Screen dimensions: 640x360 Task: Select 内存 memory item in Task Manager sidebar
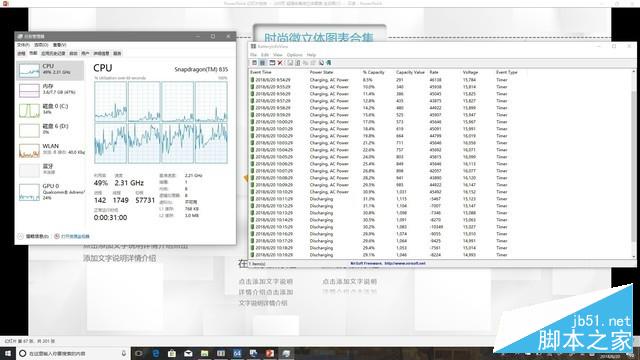(51, 90)
